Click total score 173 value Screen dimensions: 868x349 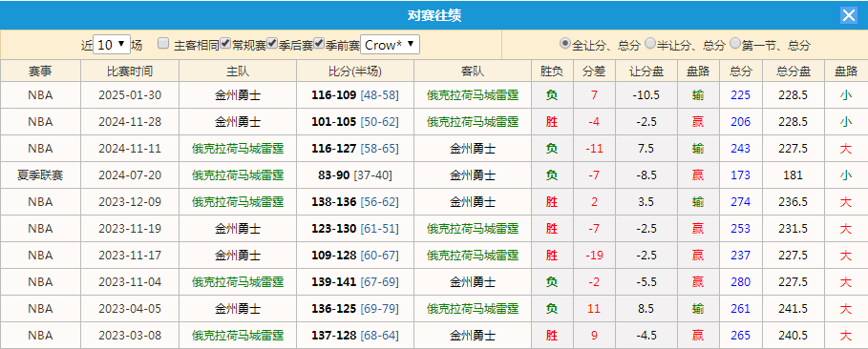point(741,175)
